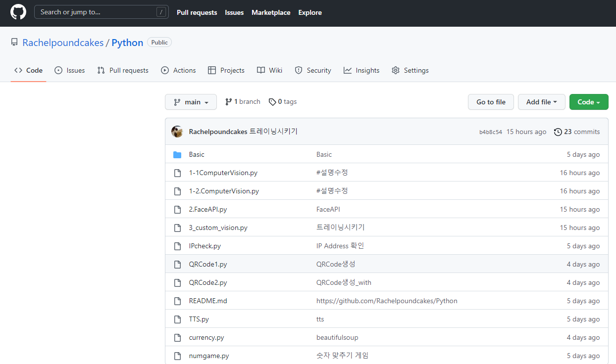
Task: Click the file icon beside README.md
Action: tap(177, 301)
